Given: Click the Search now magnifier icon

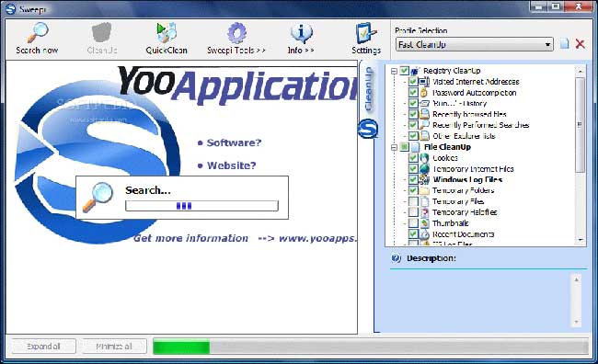Looking at the screenshot, I should click(x=38, y=33).
